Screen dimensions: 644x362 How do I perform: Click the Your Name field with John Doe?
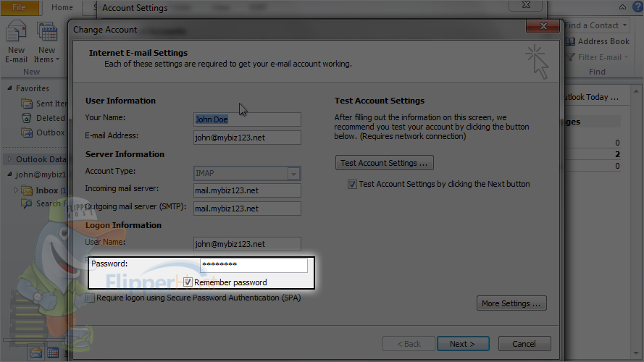tap(247, 119)
